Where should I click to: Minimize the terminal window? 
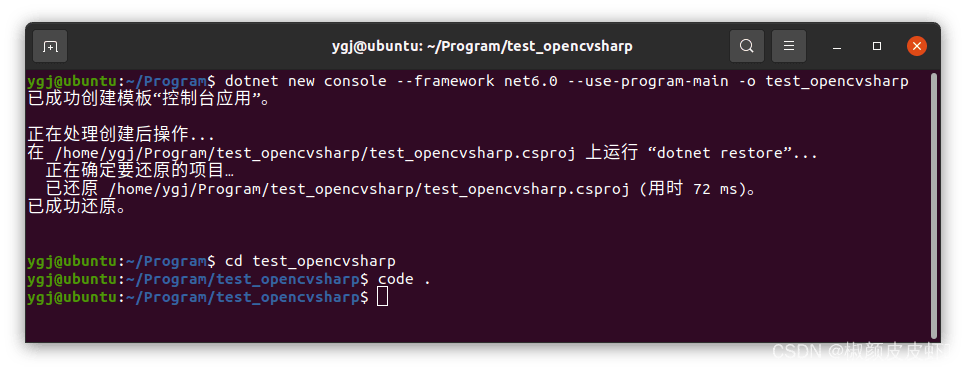(837, 47)
